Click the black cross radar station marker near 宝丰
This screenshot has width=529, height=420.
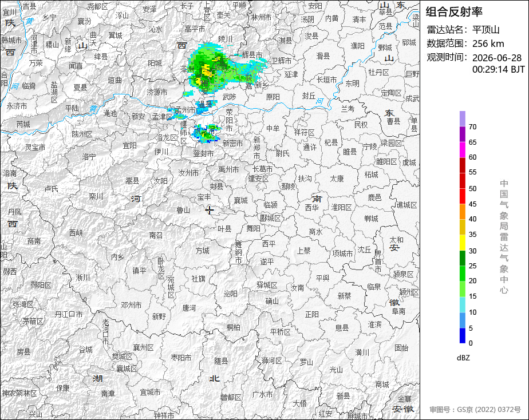210,211
